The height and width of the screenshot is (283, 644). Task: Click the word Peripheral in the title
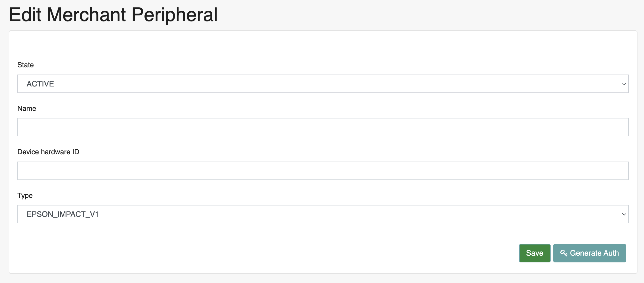(174, 15)
